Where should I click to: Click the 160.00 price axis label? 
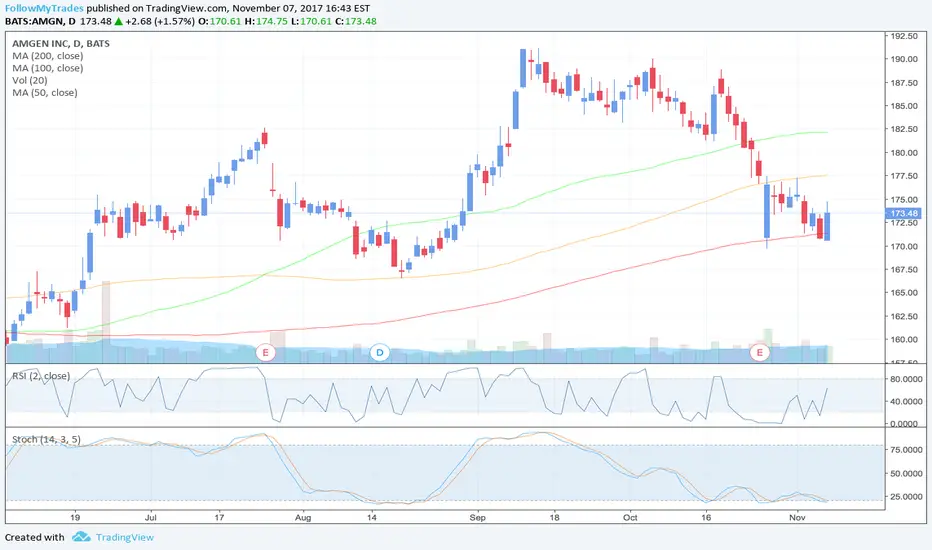[x=904, y=340]
